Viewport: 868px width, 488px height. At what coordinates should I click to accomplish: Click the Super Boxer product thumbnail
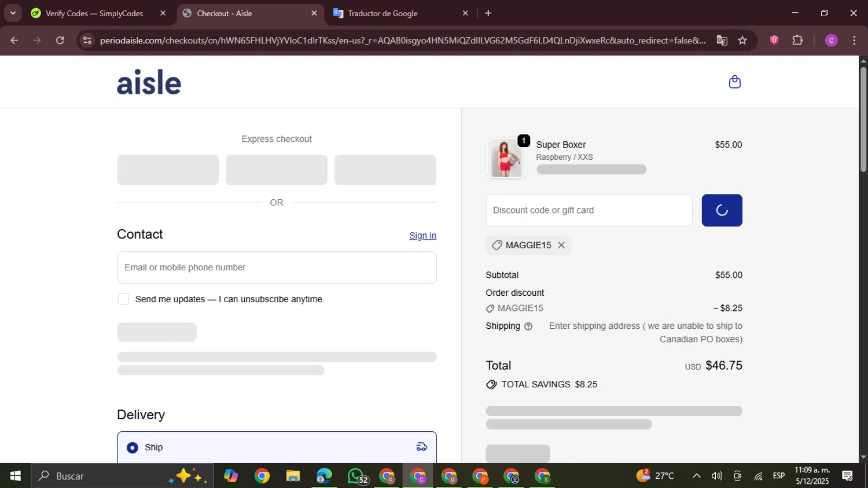click(506, 158)
